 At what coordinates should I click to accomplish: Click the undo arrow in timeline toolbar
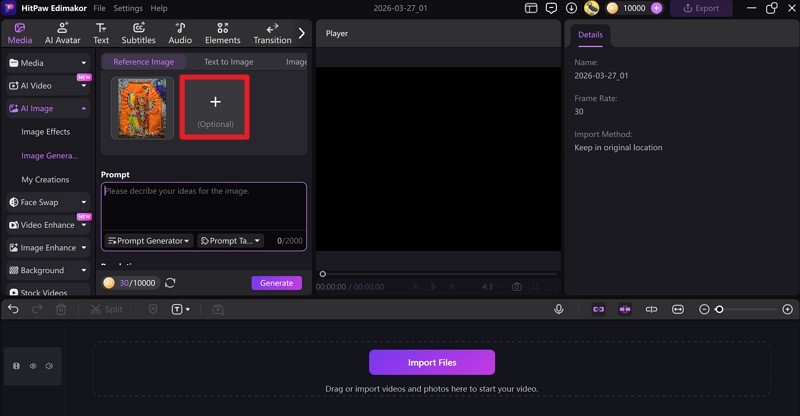click(13, 310)
